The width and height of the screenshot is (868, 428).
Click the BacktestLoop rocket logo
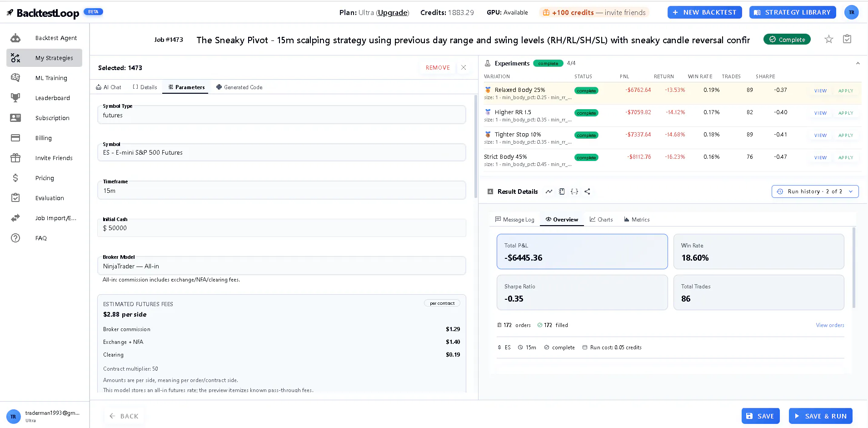click(x=10, y=13)
